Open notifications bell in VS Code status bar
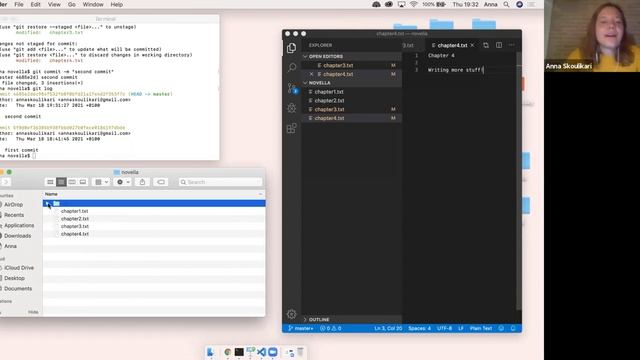The width and height of the screenshot is (640, 360). [513, 328]
